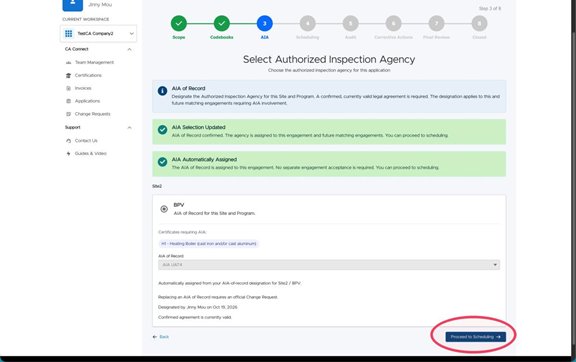Click the Proceed to Scheduling button
576x362 pixels.
point(475,337)
